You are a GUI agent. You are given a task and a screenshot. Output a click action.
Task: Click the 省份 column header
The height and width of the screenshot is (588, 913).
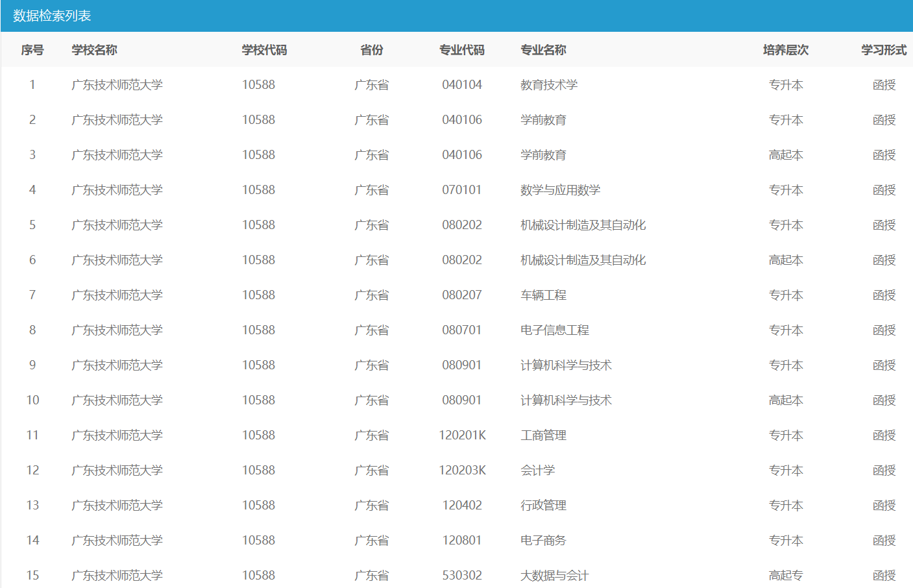tap(372, 50)
